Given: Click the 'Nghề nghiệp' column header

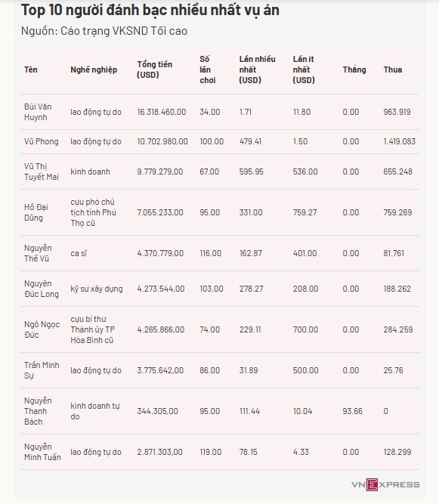Looking at the screenshot, I should 94,70.
